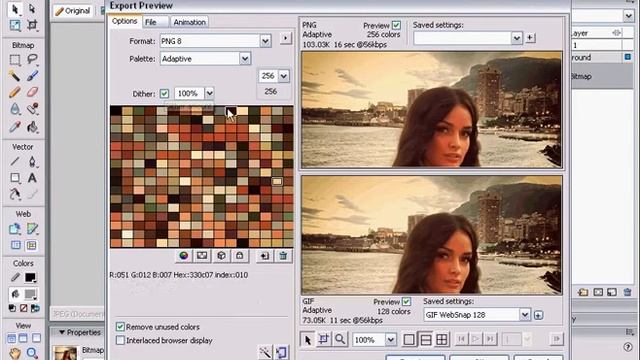
Task: Select the Crop tool in Tools panel
Action: [x=32, y=25]
